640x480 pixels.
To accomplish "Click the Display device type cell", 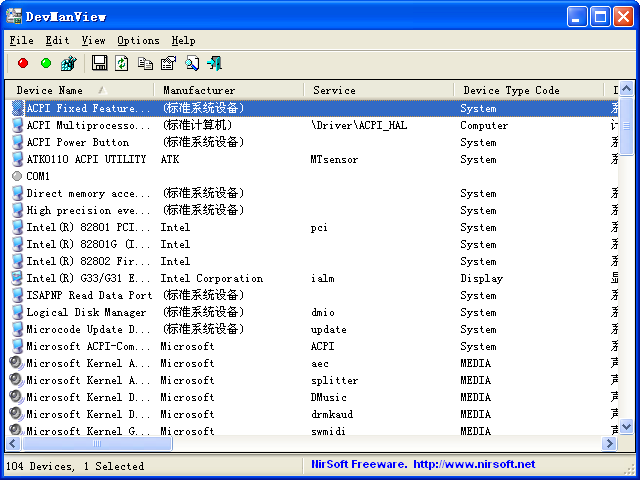I will tap(482, 278).
